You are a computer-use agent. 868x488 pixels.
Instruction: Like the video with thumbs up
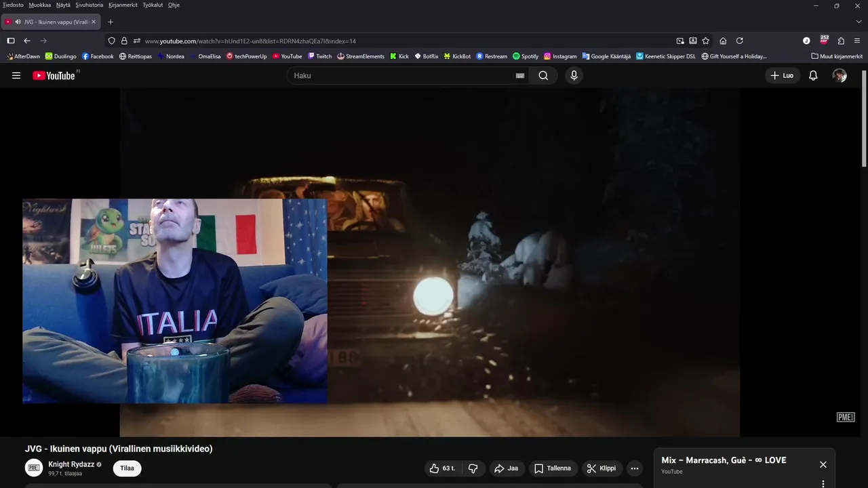442,468
